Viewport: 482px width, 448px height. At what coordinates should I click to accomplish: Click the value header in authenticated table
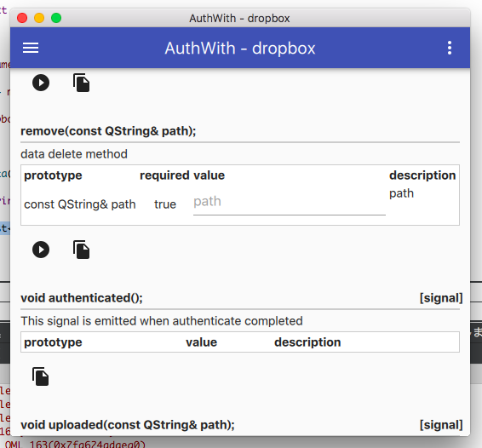tap(201, 342)
